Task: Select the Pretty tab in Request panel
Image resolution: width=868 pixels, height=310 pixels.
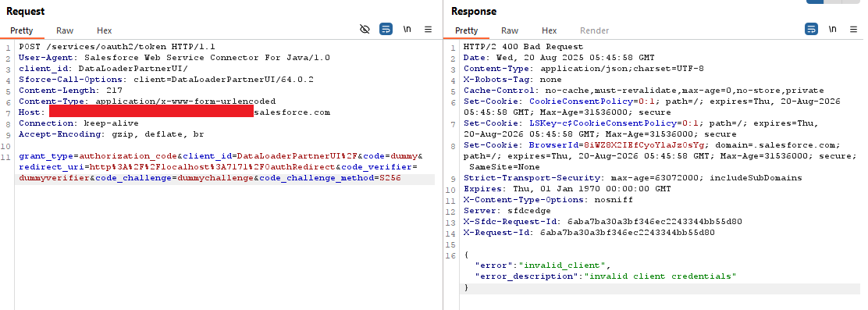Action: (x=22, y=30)
